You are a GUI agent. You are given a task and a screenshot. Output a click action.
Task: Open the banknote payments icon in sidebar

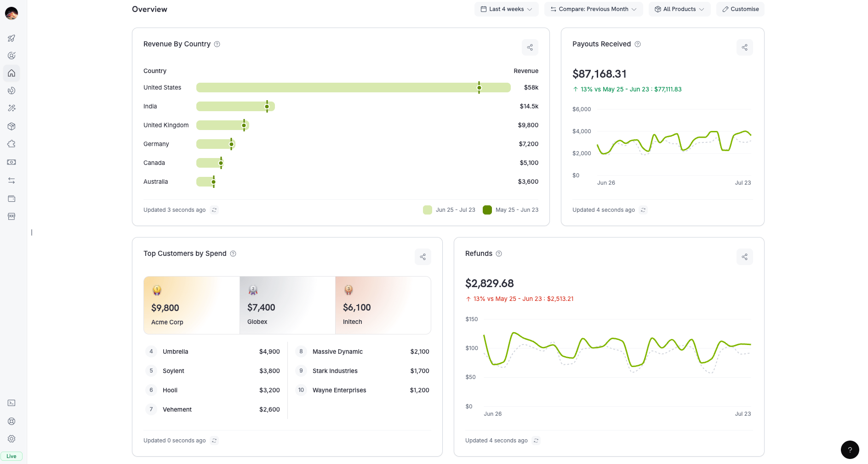[11, 162]
